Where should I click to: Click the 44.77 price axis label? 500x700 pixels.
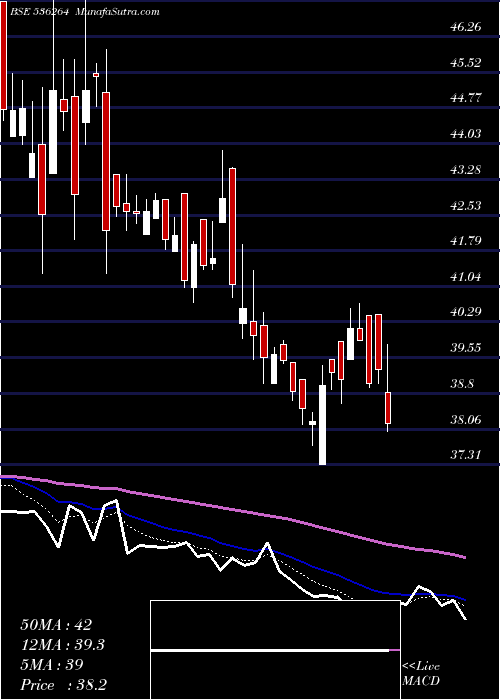pos(466,98)
